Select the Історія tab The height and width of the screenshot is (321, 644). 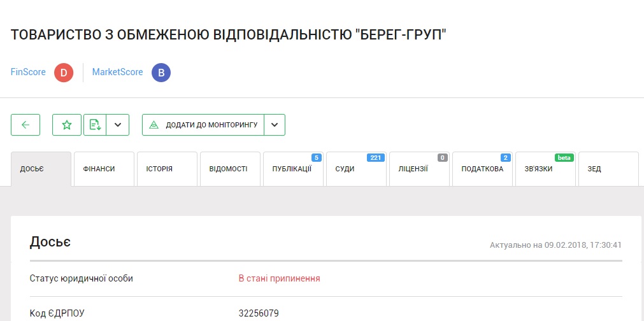166,169
